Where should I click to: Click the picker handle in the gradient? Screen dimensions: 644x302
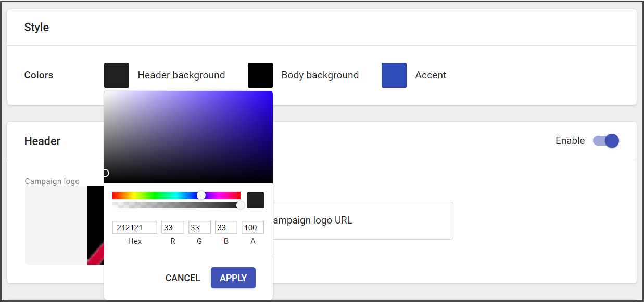coord(106,173)
